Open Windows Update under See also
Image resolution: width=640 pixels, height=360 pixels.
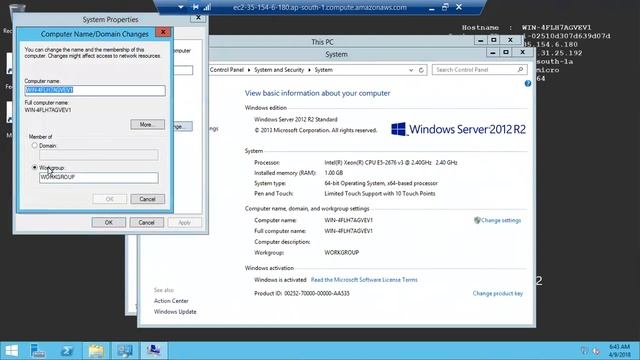click(175, 312)
